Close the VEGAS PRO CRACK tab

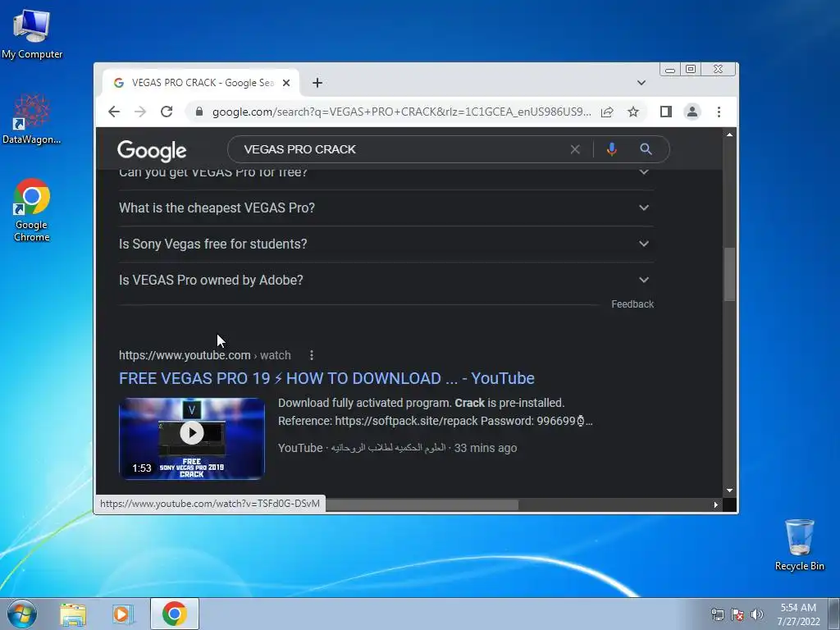286,83
